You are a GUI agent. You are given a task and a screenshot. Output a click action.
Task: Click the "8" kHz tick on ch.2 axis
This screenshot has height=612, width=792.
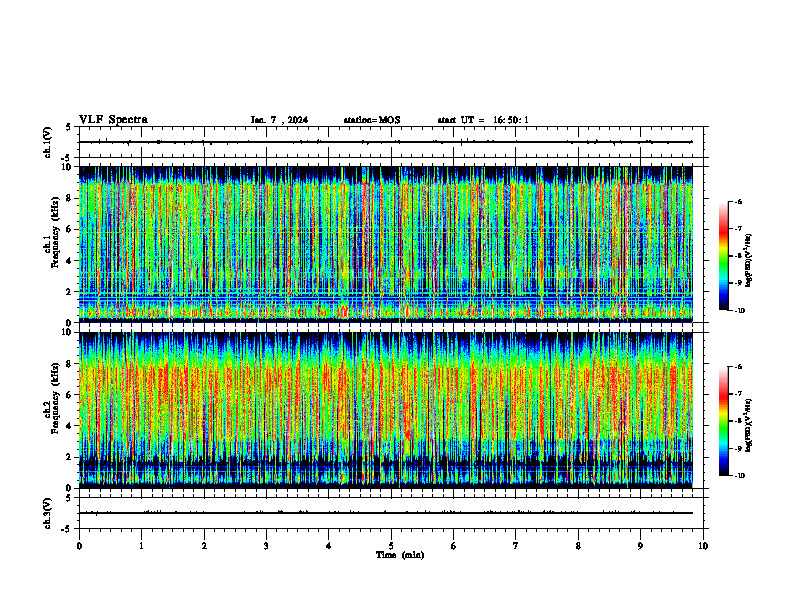71,364
